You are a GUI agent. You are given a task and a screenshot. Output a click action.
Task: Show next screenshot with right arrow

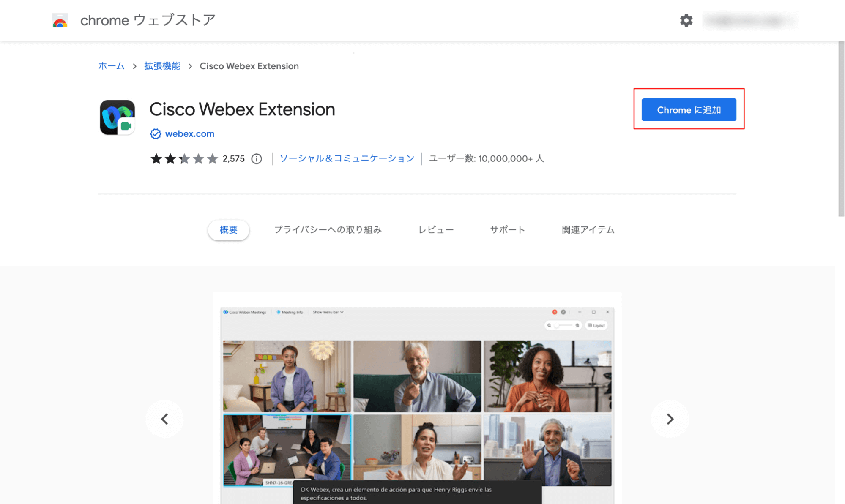coord(670,419)
